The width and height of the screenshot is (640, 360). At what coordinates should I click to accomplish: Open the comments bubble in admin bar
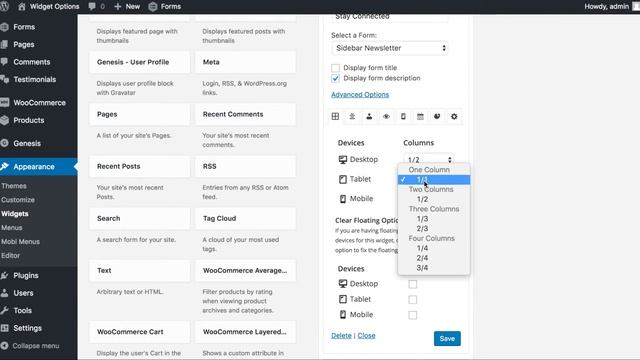coord(92,6)
